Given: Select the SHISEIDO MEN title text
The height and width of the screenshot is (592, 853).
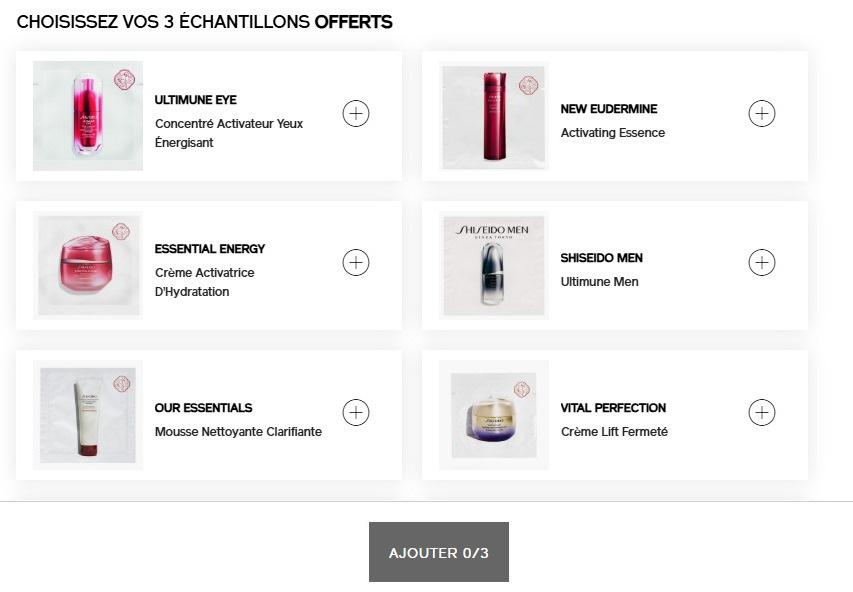Looking at the screenshot, I should pos(602,258).
